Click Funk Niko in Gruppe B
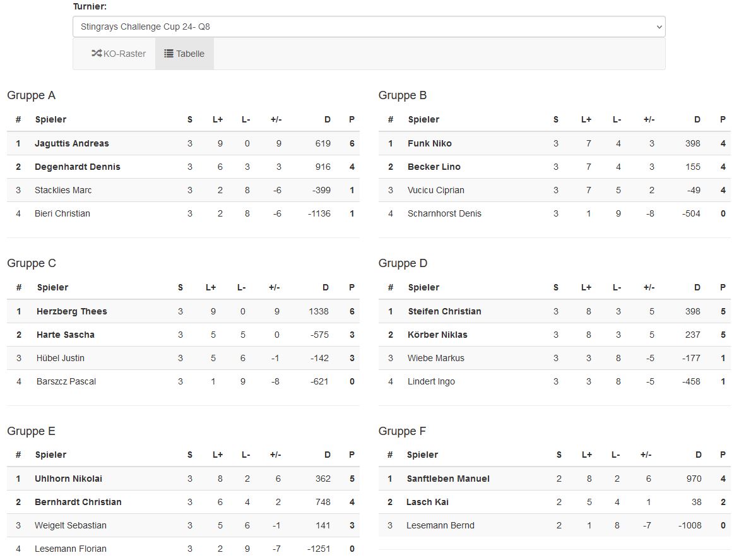This screenshot has height=560, width=739. (429, 143)
